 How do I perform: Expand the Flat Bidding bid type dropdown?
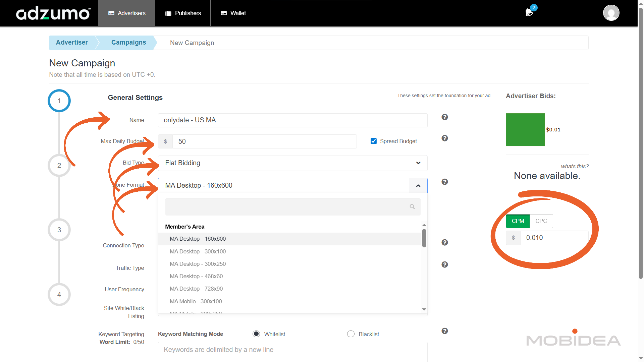click(x=418, y=163)
